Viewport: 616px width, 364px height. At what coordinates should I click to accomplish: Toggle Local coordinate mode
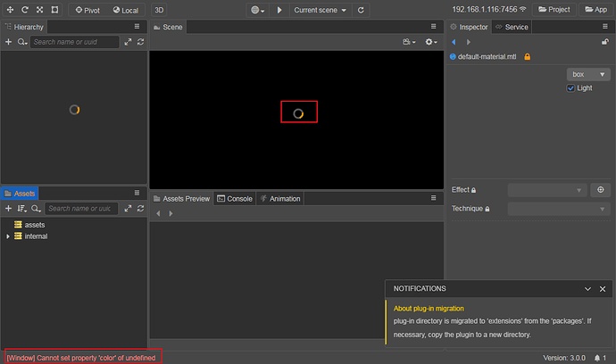point(126,10)
